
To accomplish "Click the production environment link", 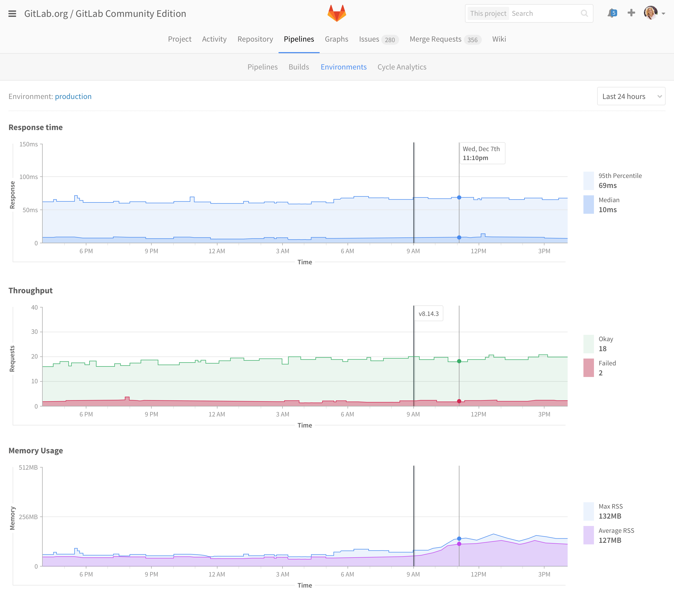I will [x=73, y=96].
